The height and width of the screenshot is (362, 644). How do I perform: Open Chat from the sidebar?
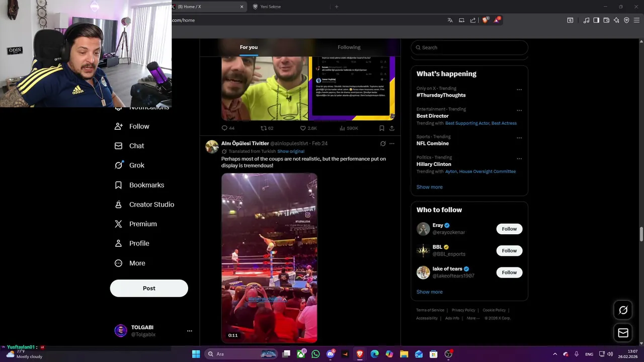129,146
